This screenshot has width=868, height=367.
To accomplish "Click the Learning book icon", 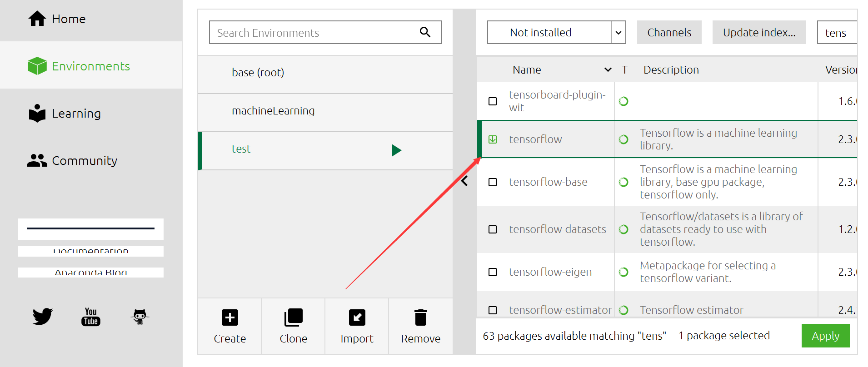I will point(37,113).
